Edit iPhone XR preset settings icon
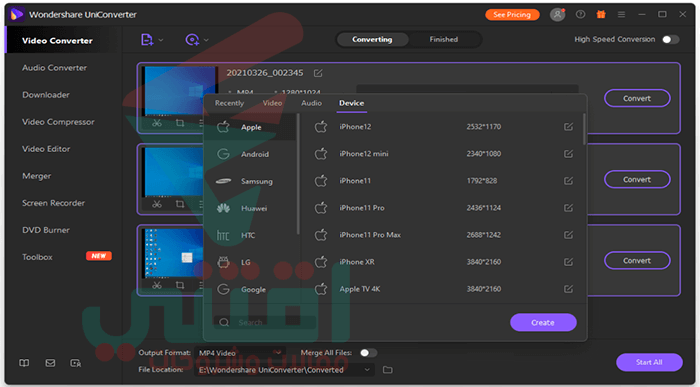The image size is (700, 387). pos(568,262)
